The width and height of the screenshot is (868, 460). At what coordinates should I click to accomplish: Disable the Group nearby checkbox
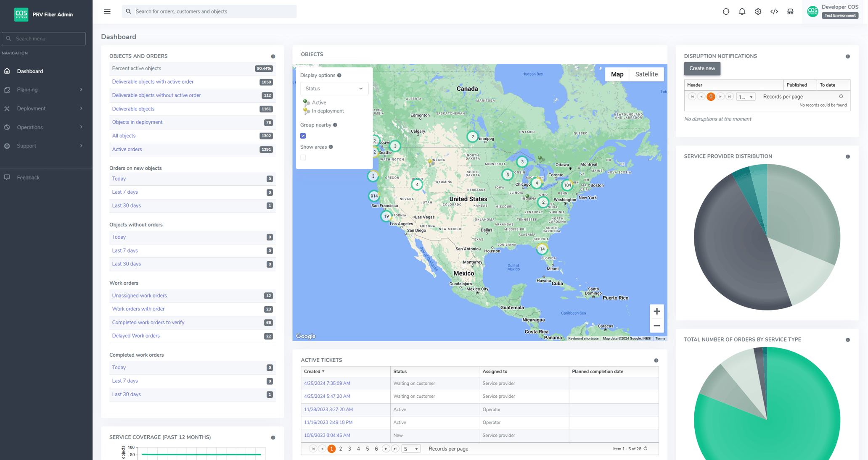tap(303, 136)
